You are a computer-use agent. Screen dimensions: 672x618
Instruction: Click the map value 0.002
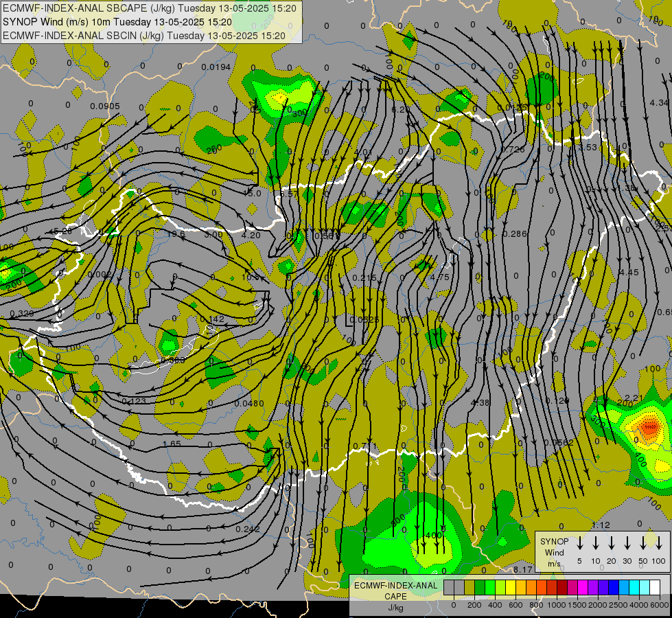(x=100, y=275)
